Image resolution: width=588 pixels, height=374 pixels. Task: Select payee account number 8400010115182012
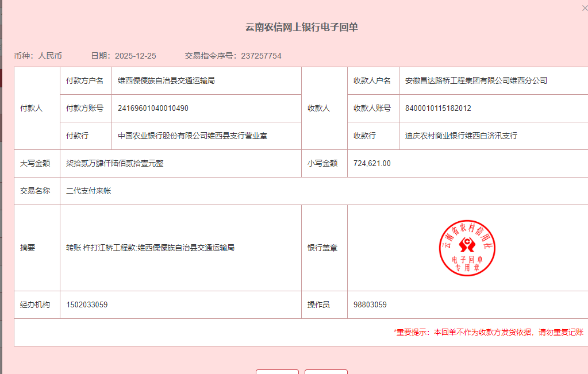coord(438,108)
